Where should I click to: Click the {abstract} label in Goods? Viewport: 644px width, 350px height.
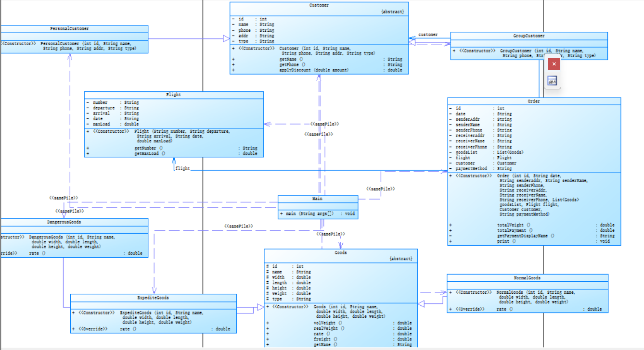click(401, 259)
